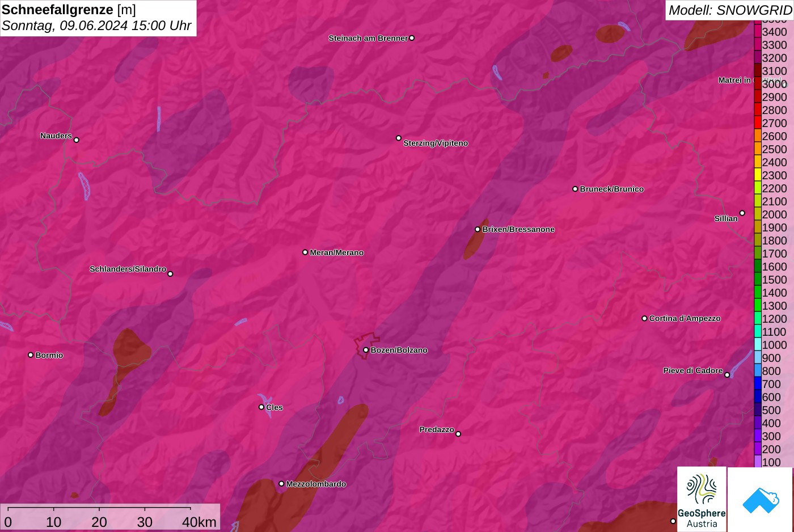Click the Cles label text
794x532 pixels.
point(274,407)
